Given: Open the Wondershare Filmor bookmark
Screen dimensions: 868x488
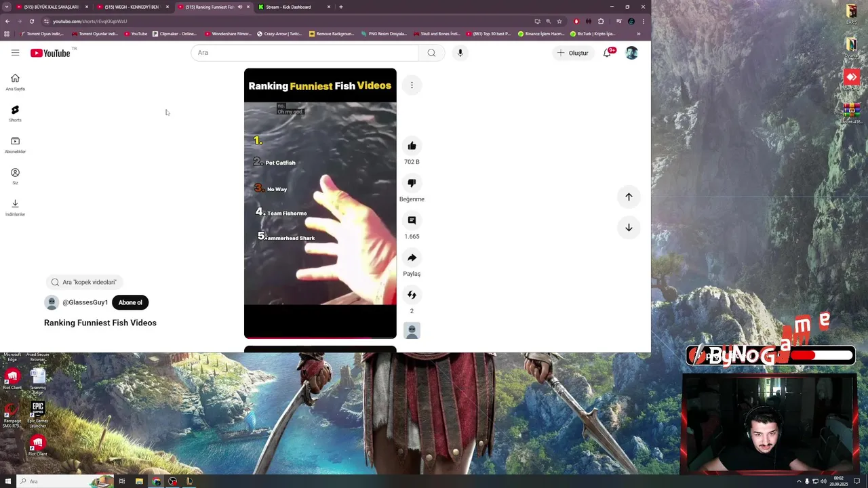Looking at the screenshot, I should [228, 33].
